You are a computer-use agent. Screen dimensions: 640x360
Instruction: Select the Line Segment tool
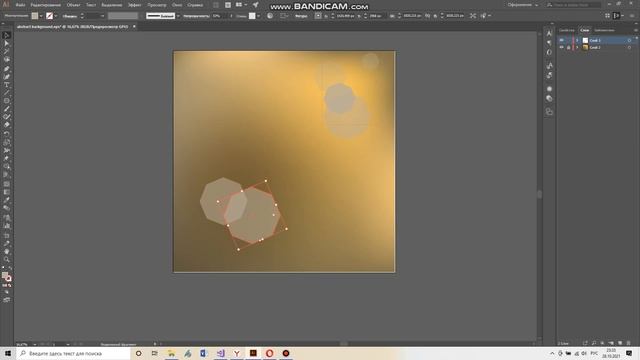click(6, 93)
